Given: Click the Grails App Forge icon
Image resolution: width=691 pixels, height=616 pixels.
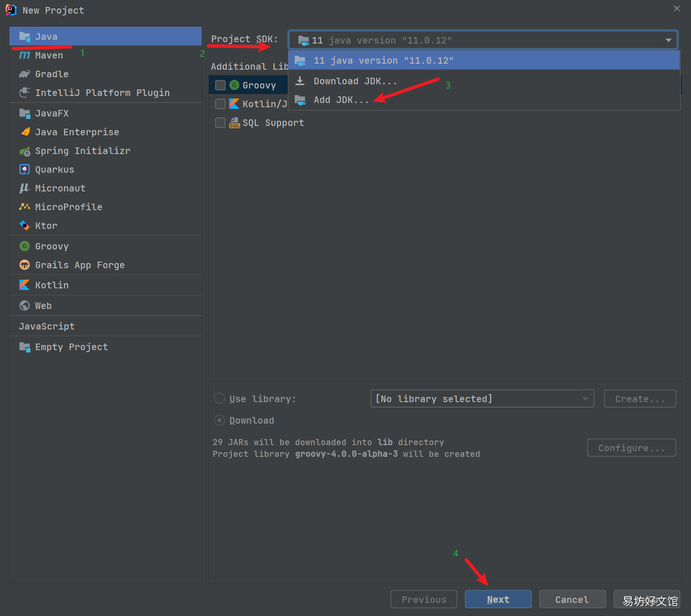Looking at the screenshot, I should [x=24, y=265].
